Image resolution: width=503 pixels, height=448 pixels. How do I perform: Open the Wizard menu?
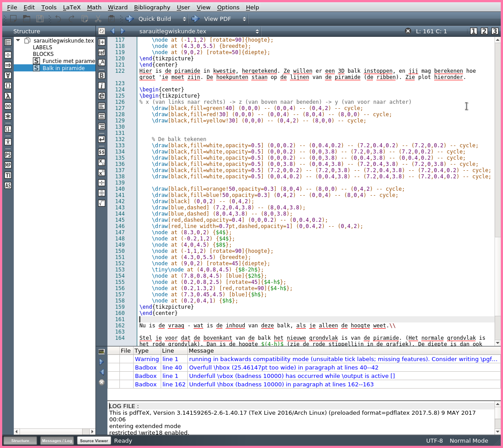[118, 7]
